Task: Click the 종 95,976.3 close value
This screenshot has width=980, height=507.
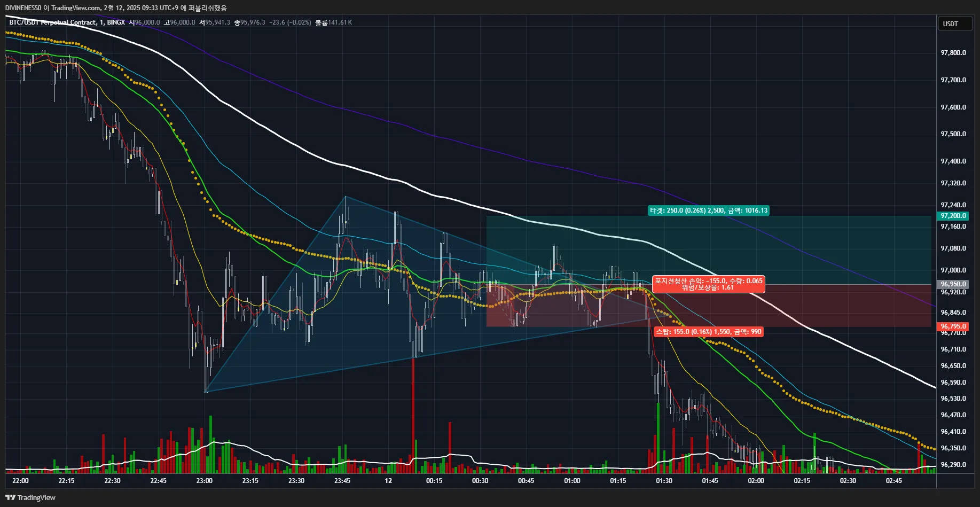Action: [x=249, y=22]
